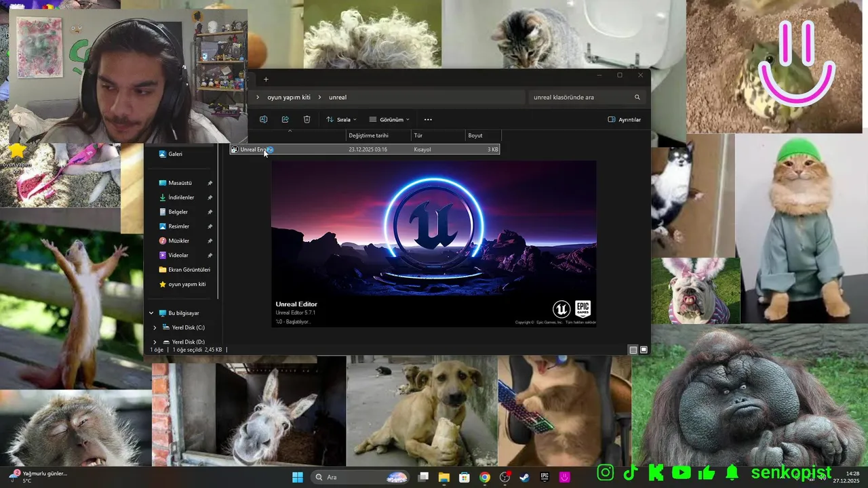Viewport: 868px width, 488px height.
Task: Collapse the Bu bilgisayar tree node
Action: click(152, 313)
